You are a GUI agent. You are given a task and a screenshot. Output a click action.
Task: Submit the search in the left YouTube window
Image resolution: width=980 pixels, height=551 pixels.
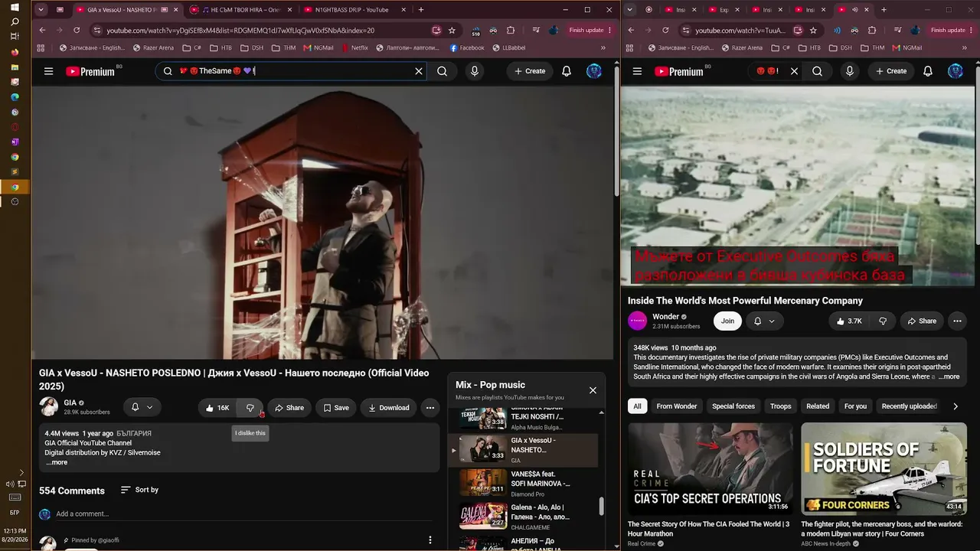coord(443,71)
